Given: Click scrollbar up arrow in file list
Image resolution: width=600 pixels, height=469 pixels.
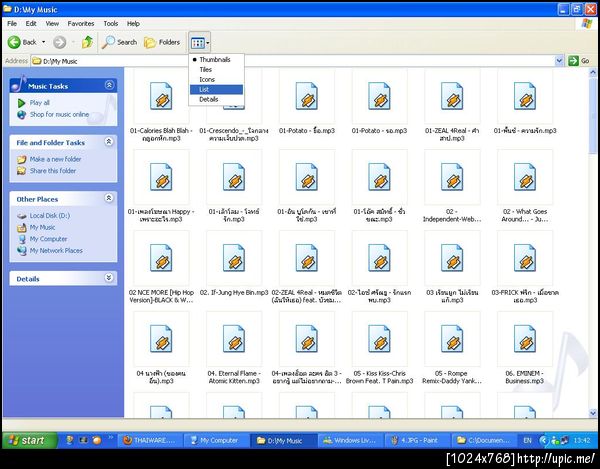Looking at the screenshot, I should point(593,72).
